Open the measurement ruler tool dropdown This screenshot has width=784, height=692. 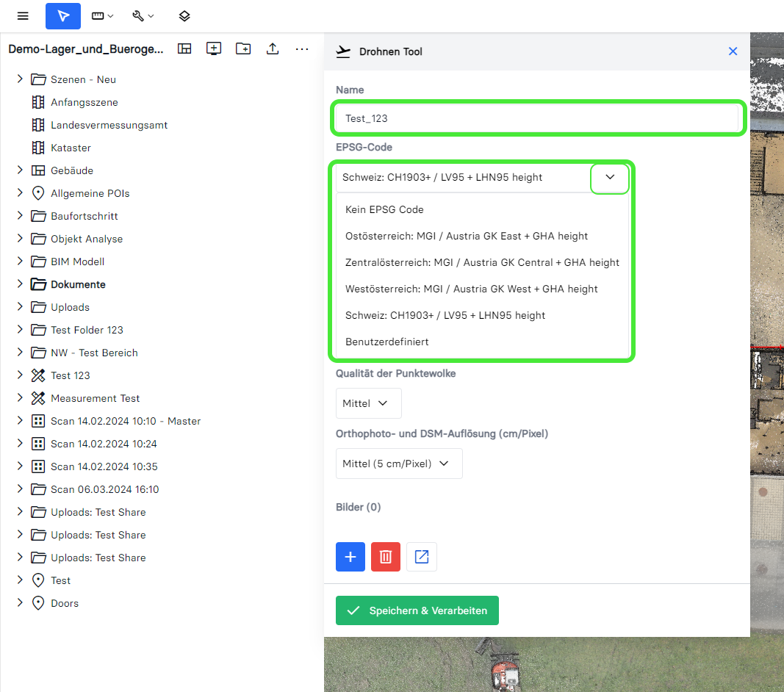[x=103, y=16]
